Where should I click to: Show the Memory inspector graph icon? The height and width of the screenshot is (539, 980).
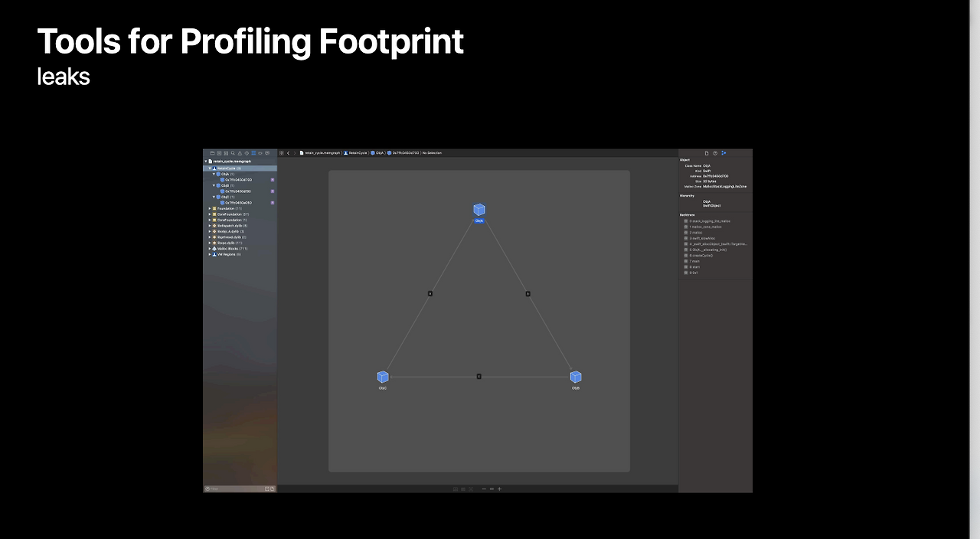[x=724, y=153]
